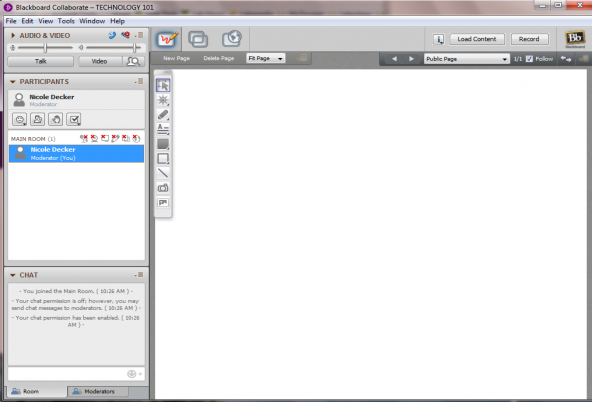
Task: Select the Line tool
Action: point(163,173)
